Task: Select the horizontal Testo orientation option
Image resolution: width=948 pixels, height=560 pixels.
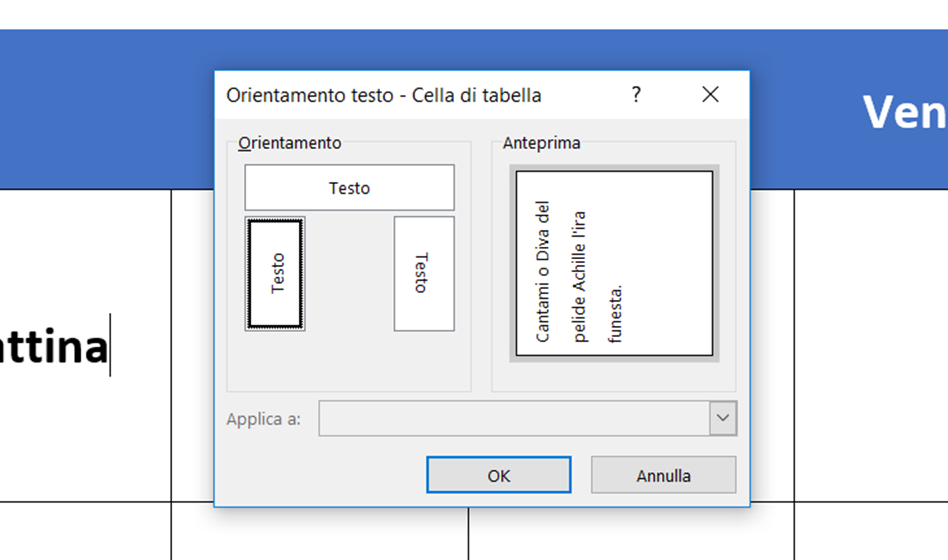Action: click(x=349, y=187)
